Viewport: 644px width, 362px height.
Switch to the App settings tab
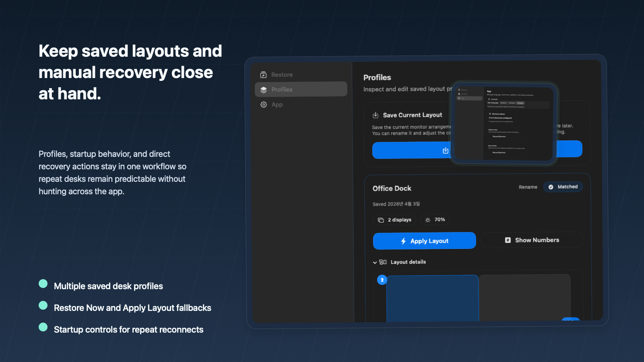(x=277, y=105)
